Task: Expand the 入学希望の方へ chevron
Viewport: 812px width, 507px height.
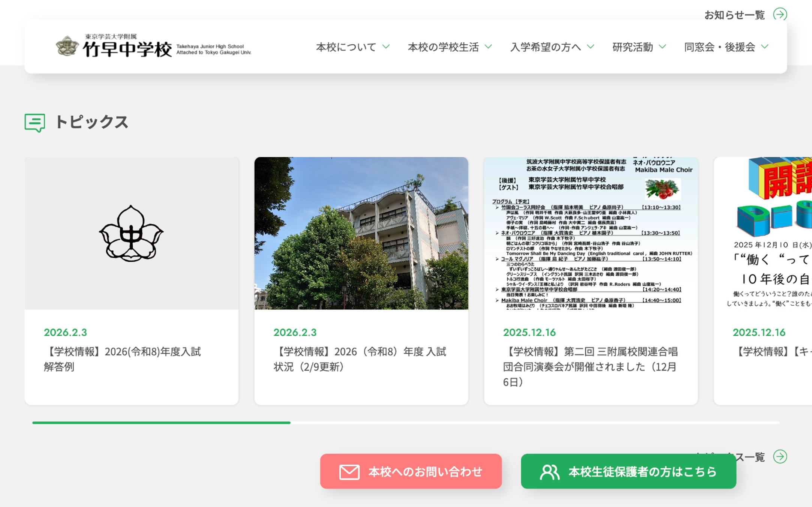Action: [591, 46]
